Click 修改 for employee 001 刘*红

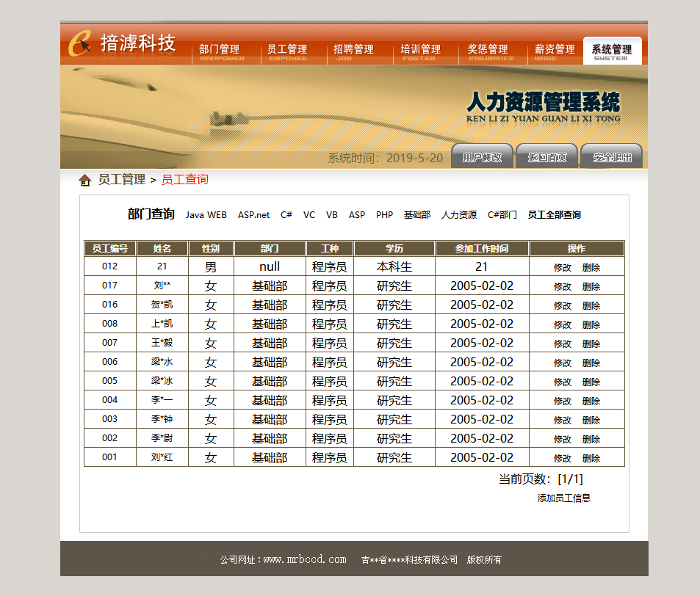tap(563, 459)
